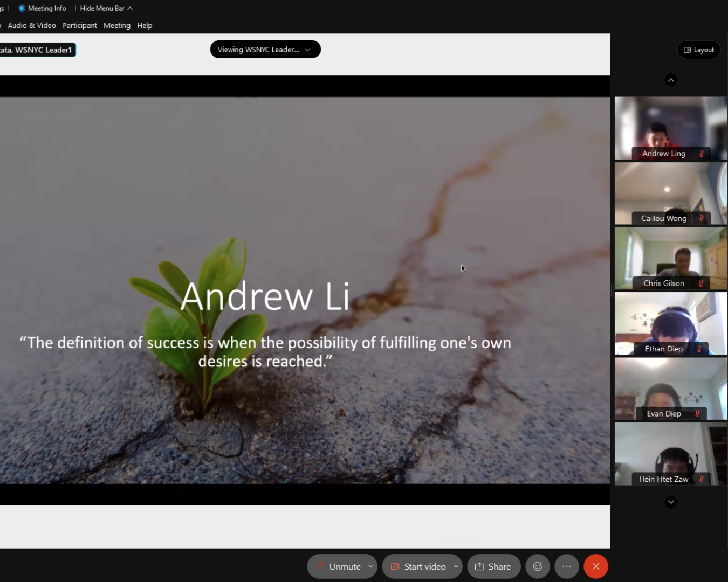Open more options ellipsis button
The height and width of the screenshot is (582, 728).
567,566
